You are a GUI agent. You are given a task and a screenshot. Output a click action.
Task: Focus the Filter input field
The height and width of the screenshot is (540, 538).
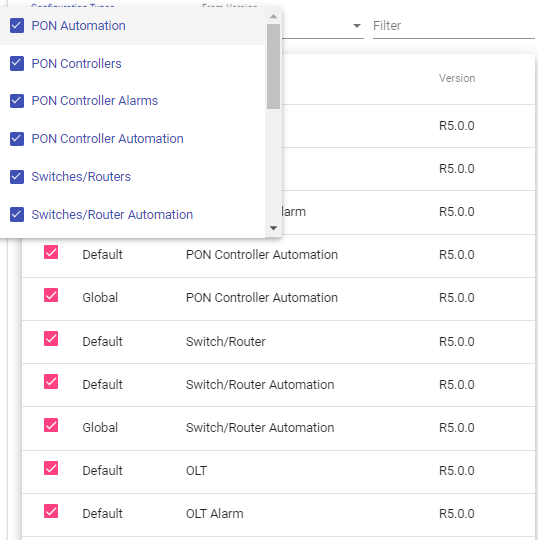click(x=454, y=26)
